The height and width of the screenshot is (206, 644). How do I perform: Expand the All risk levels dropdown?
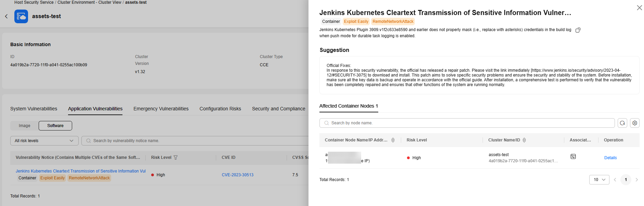[x=44, y=141]
